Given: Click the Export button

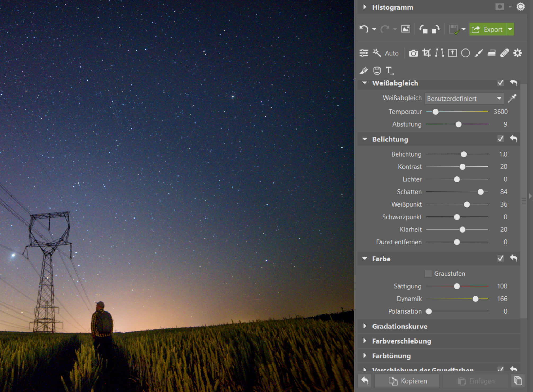Looking at the screenshot, I should [488, 29].
